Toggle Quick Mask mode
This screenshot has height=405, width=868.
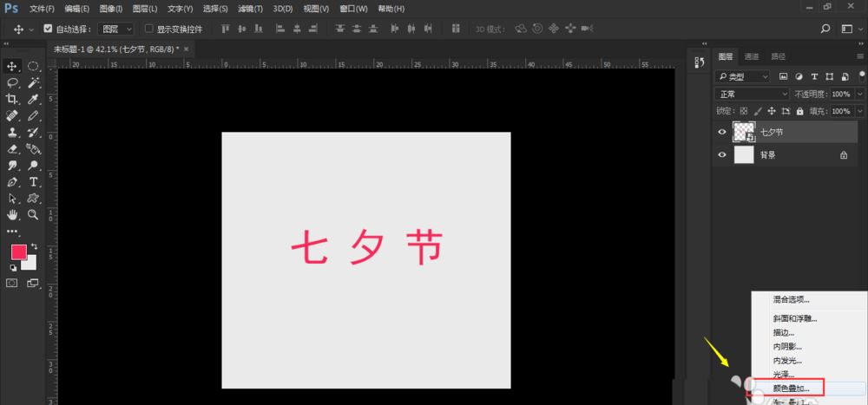[x=12, y=284]
